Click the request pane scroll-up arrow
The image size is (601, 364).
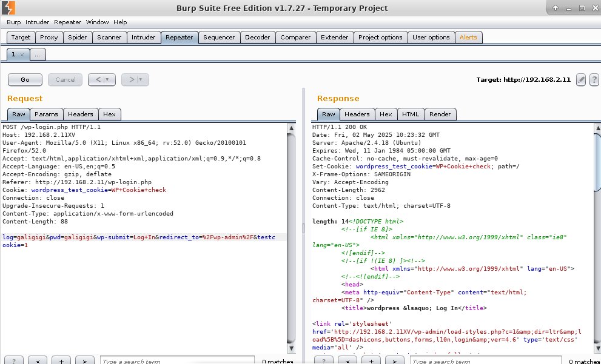291,128
